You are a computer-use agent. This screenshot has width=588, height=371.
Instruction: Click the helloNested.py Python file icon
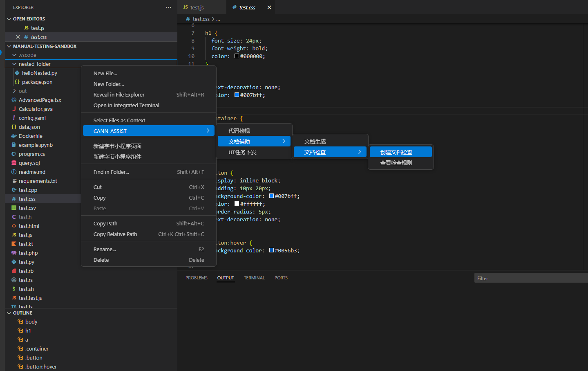coord(17,73)
